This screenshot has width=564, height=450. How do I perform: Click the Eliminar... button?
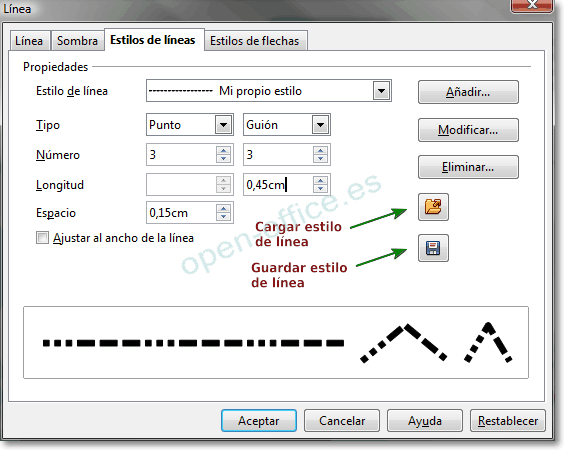pos(468,167)
